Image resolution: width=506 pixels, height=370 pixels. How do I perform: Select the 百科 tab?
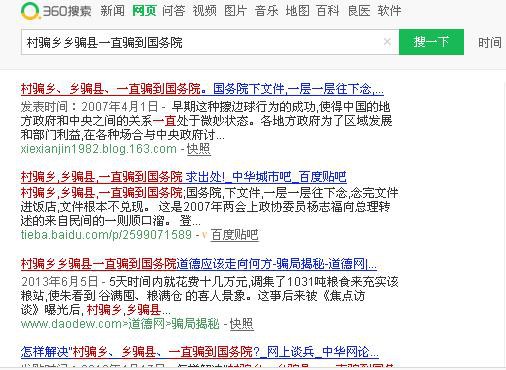click(328, 11)
